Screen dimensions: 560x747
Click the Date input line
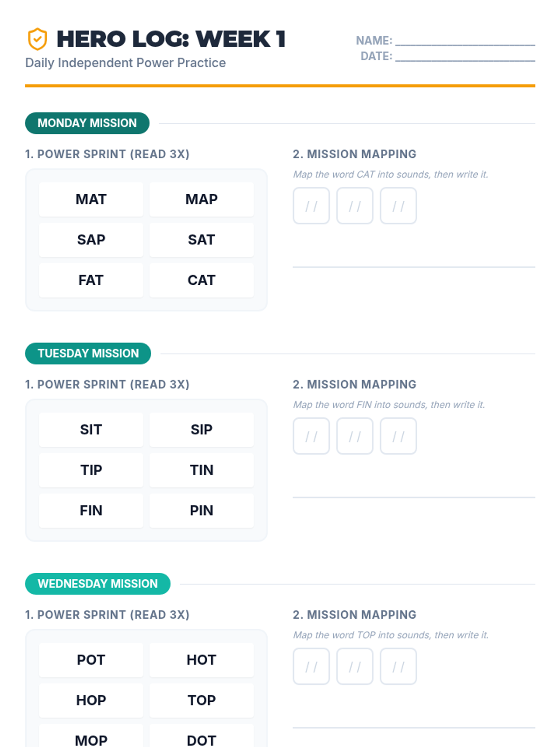(x=465, y=58)
